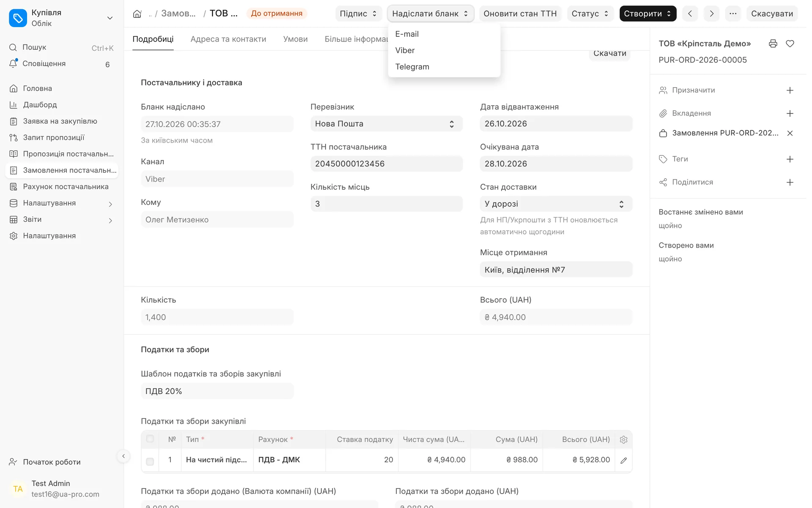The image size is (812, 508).
Task: Click Поділитися plus icon
Action: pyautogui.click(x=790, y=182)
